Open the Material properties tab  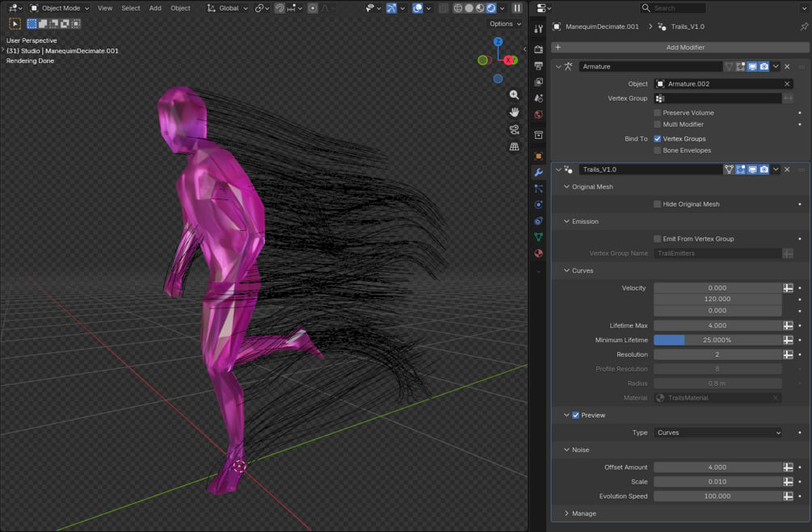(539, 253)
